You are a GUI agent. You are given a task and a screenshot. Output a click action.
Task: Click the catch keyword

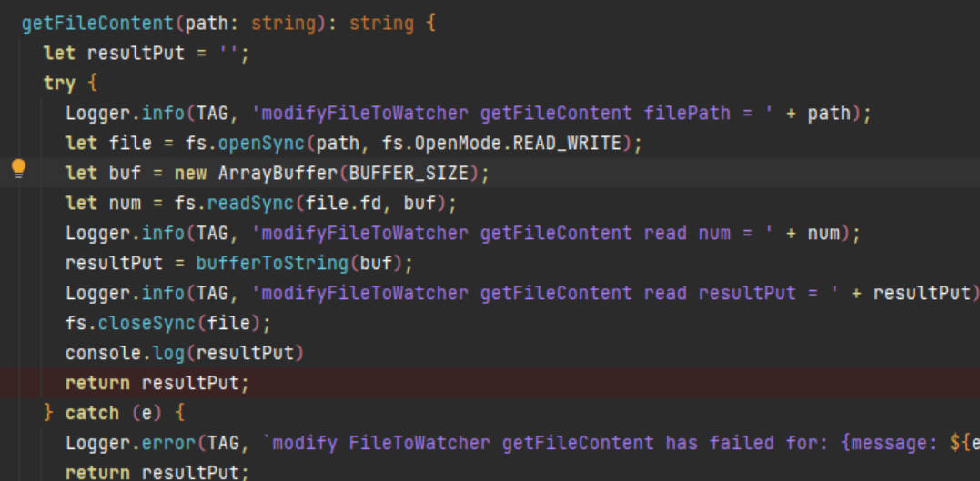pyautogui.click(x=92, y=413)
